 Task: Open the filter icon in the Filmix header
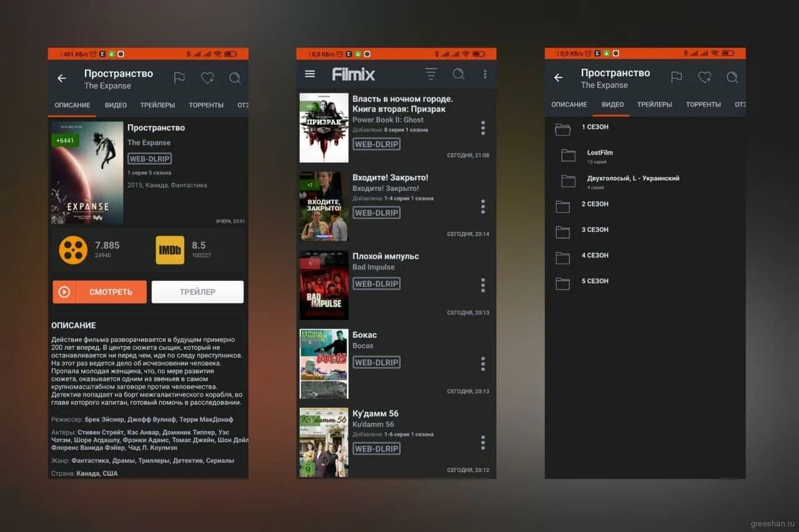[431, 74]
